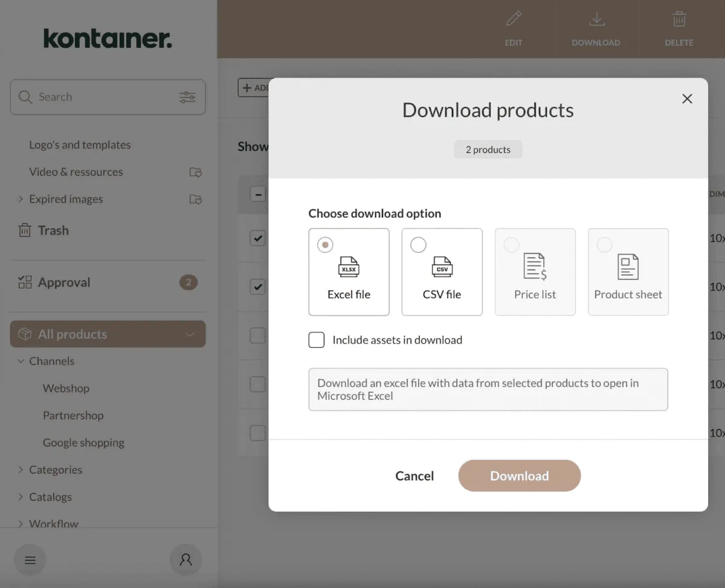Image resolution: width=725 pixels, height=588 pixels.
Task: Open the Partnershop channel
Action: (x=73, y=415)
